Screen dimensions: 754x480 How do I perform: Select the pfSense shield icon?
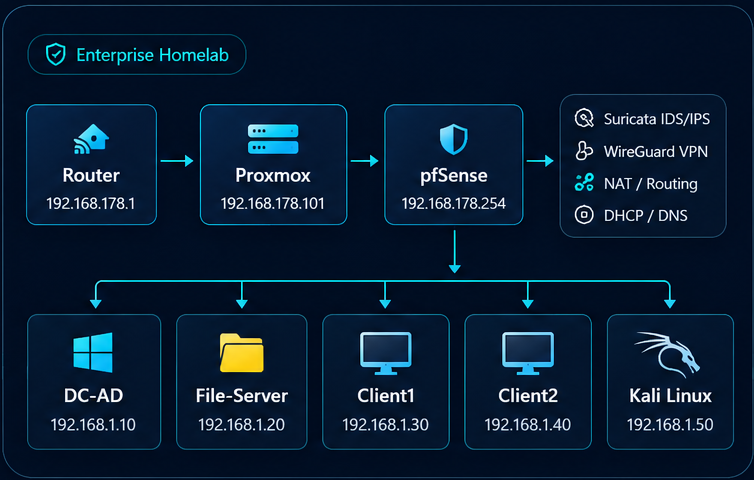pyautogui.click(x=453, y=139)
